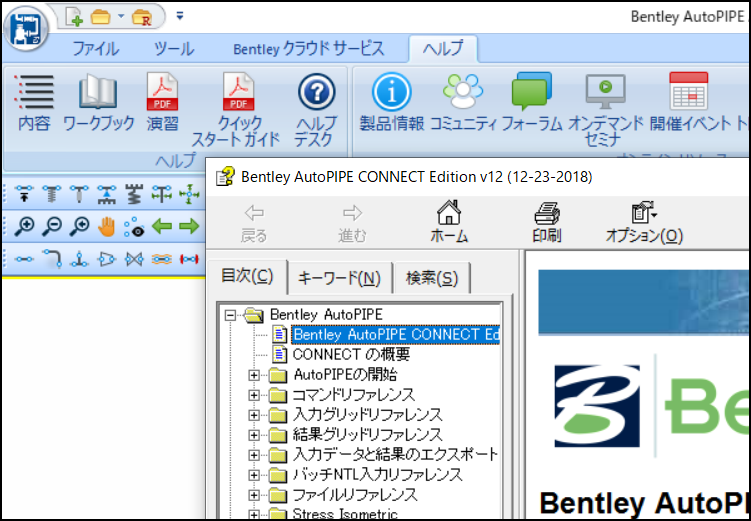
Task: Click the ヘルプ デスク question icon
Action: pyautogui.click(x=316, y=110)
